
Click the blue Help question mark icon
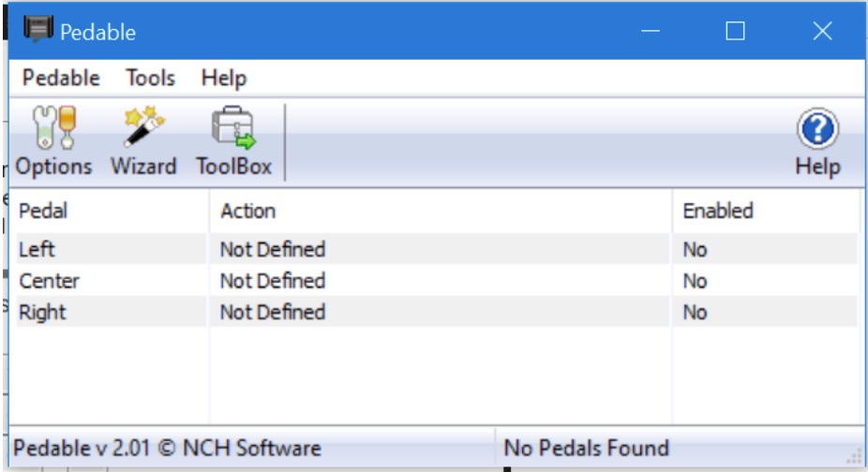point(817,129)
